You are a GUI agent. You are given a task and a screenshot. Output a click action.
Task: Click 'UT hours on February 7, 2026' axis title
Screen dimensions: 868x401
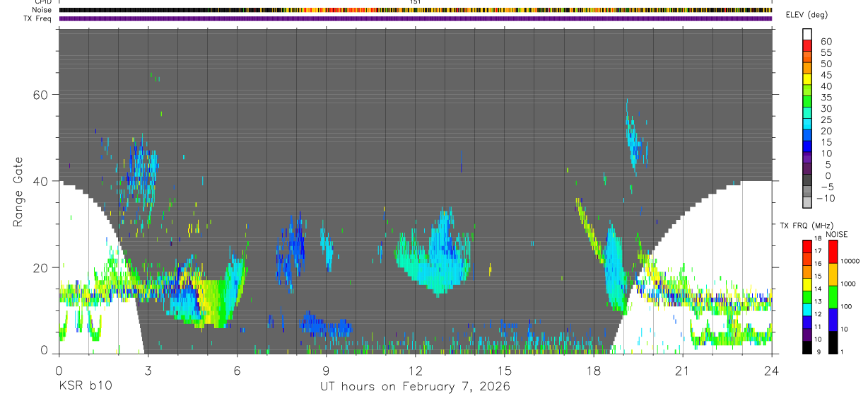click(414, 387)
